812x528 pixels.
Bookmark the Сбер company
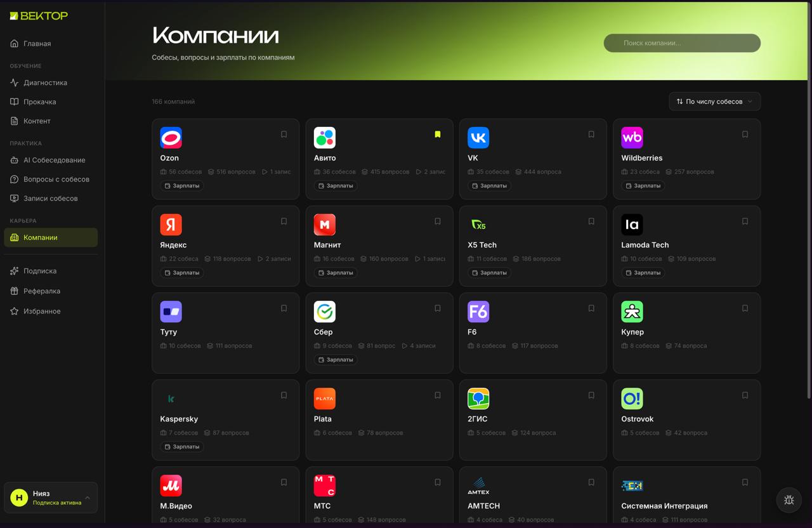tap(437, 308)
